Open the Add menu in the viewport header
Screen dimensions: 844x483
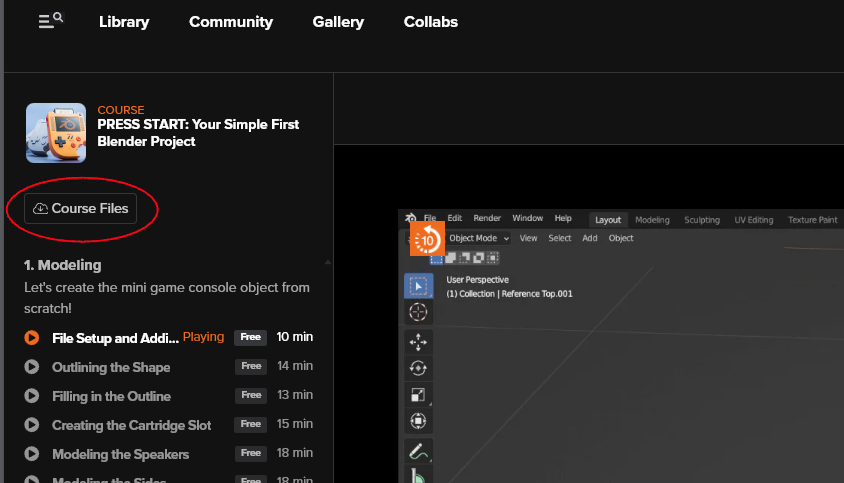point(590,238)
